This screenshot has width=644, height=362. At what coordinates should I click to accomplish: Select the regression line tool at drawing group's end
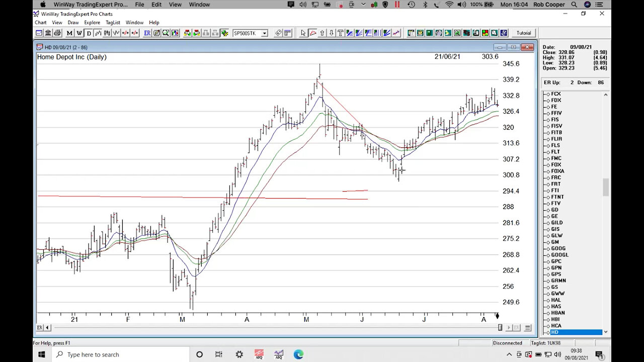(x=396, y=33)
